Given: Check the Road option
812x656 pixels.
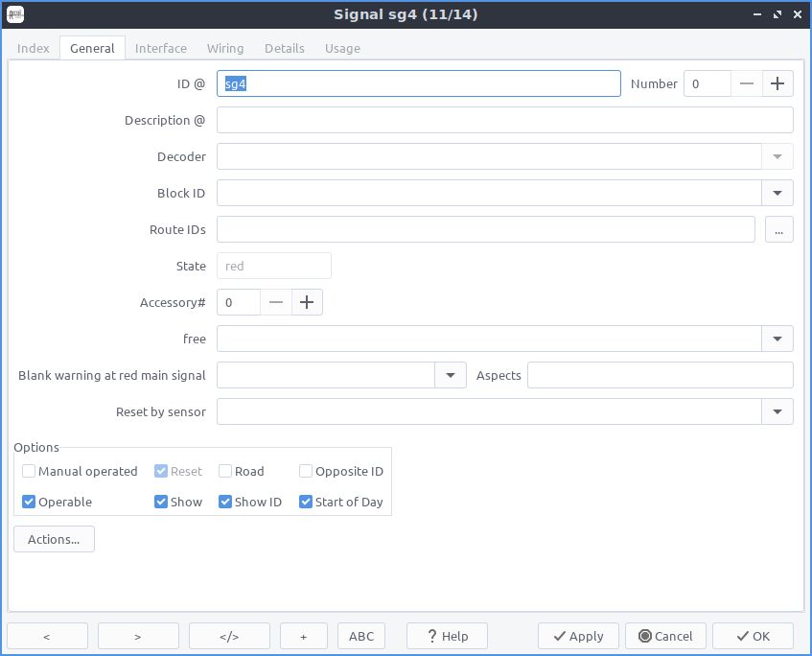Looking at the screenshot, I should [224, 471].
